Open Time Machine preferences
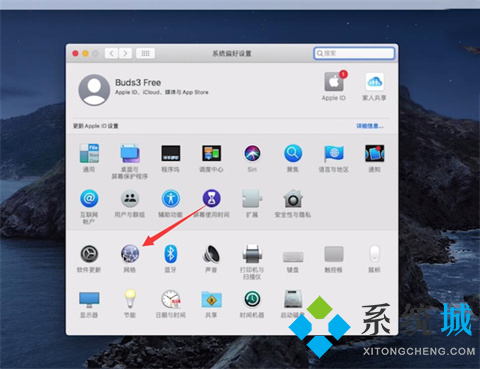 (x=252, y=299)
